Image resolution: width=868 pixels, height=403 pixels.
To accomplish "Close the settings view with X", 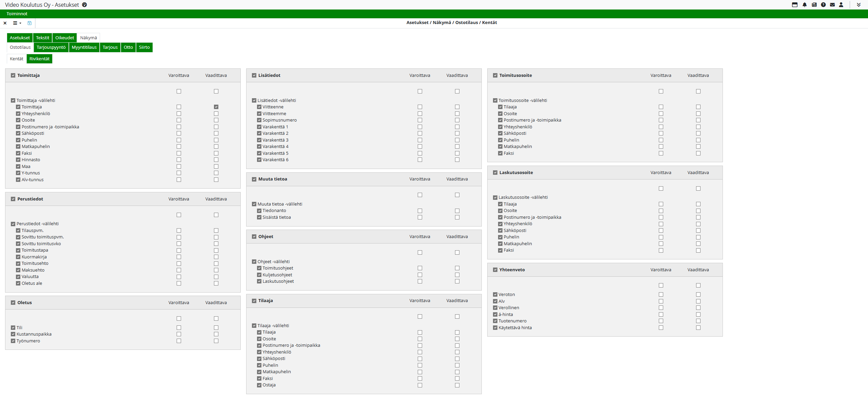I will click(x=5, y=23).
